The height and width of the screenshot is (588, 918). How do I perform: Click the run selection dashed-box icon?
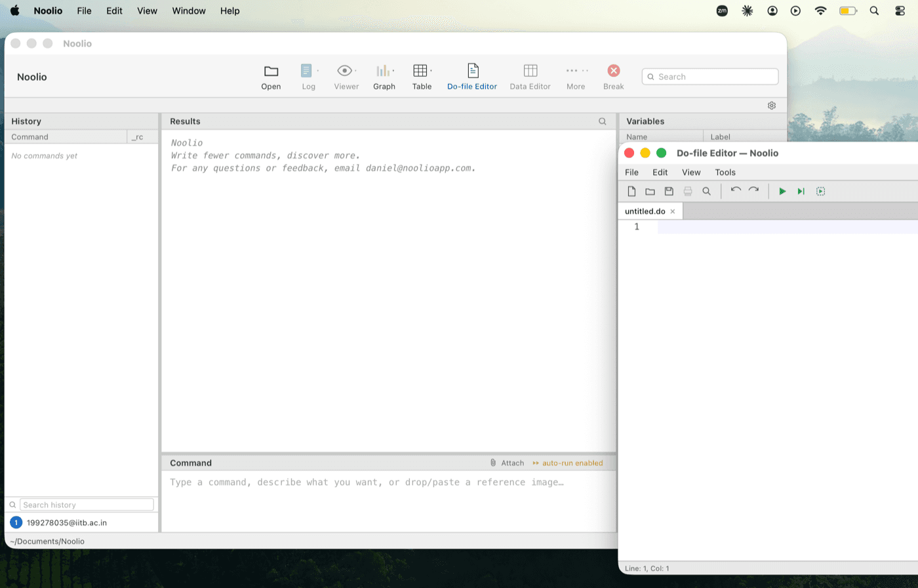820,191
